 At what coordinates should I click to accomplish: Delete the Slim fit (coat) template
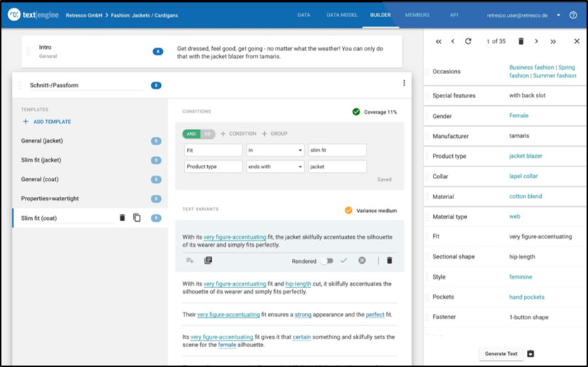click(x=122, y=218)
